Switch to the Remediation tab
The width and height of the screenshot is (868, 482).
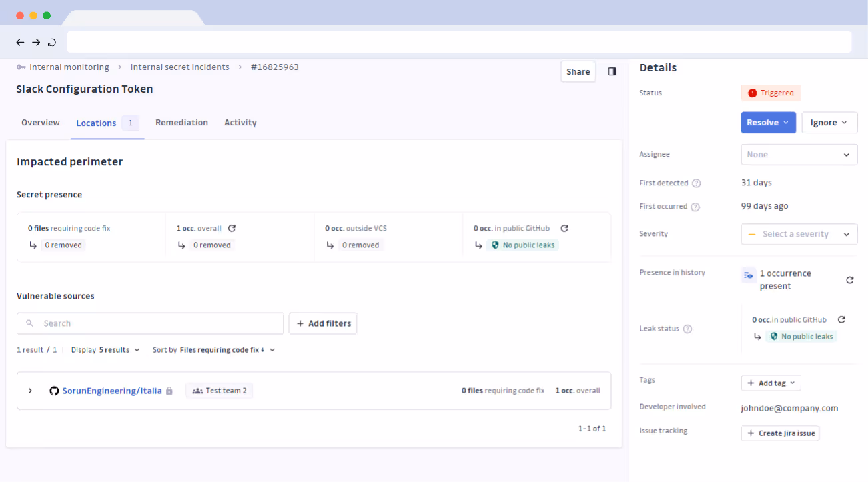pos(181,123)
